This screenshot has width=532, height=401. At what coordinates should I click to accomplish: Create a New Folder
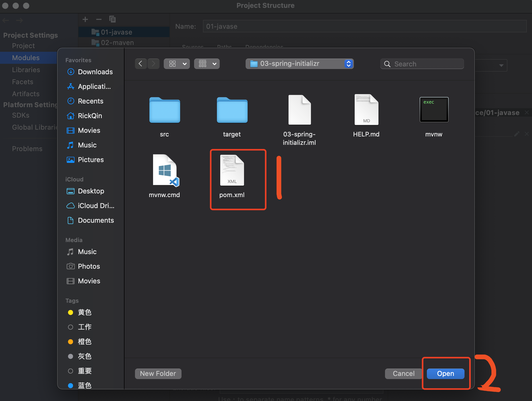pos(158,374)
